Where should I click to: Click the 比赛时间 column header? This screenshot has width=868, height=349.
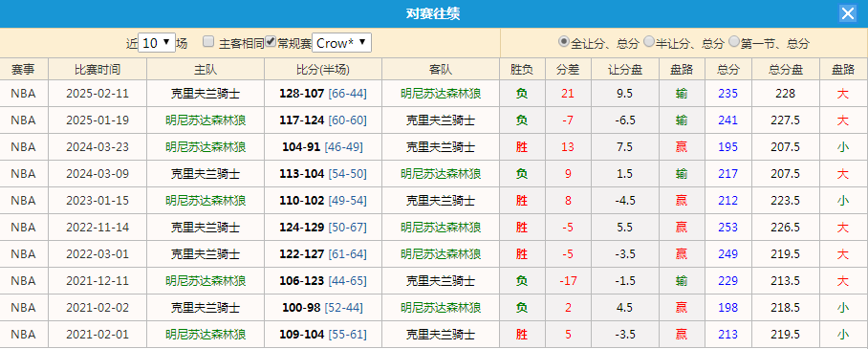[98, 69]
